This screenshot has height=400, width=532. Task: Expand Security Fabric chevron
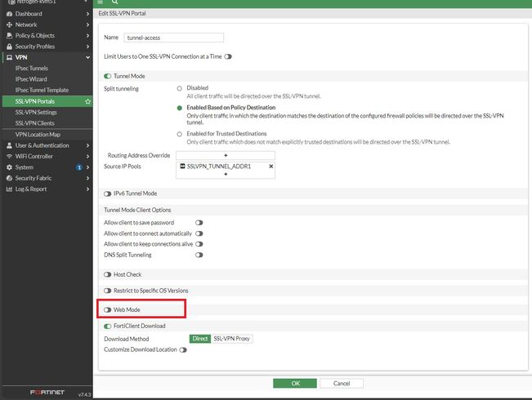[x=88, y=178]
